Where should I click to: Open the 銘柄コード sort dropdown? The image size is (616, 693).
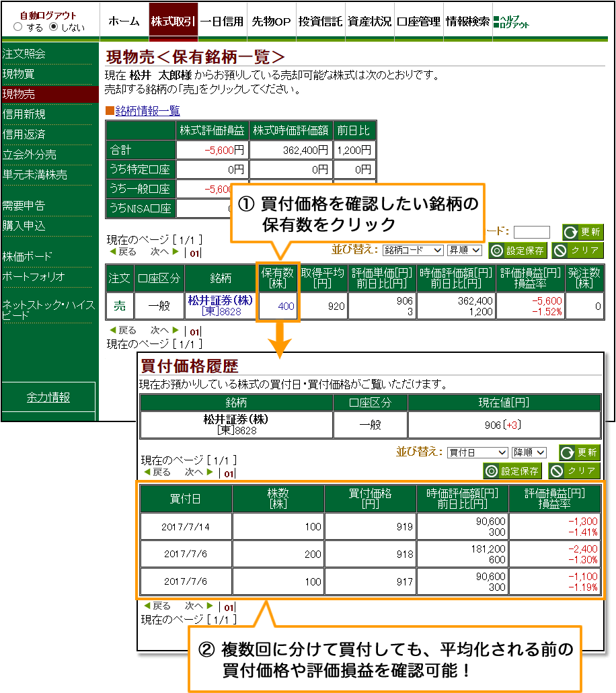click(x=413, y=250)
